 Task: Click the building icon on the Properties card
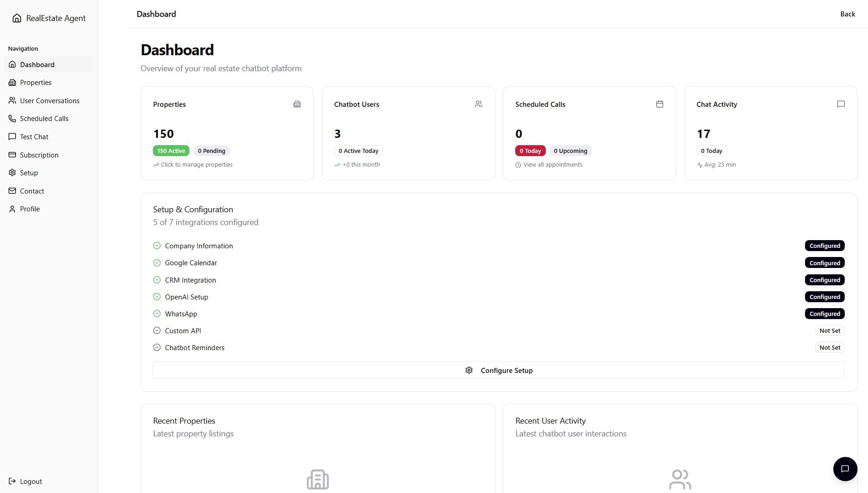[297, 104]
